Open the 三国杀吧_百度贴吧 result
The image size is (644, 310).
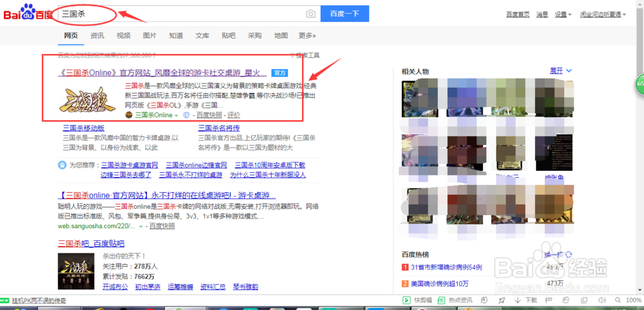pyautogui.click(x=91, y=244)
